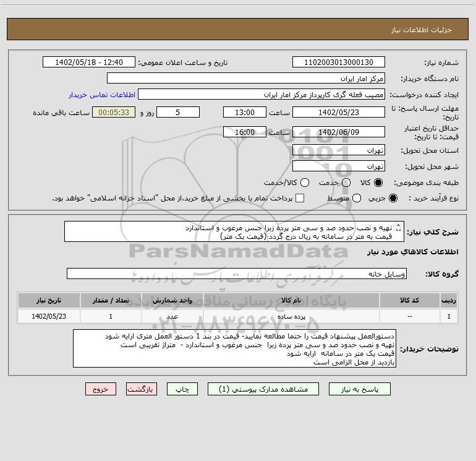The image size is (476, 461).
Task: Select the کالا radio button
Action: click(378, 183)
